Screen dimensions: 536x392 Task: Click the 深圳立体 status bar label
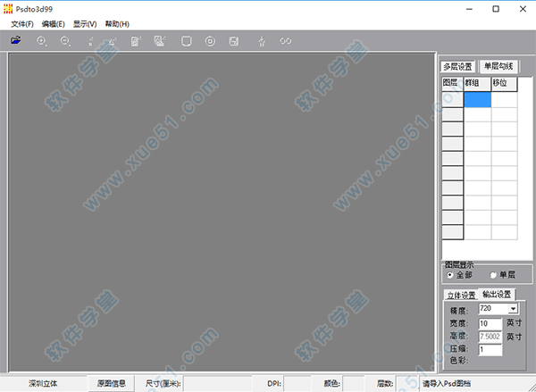[43, 383]
